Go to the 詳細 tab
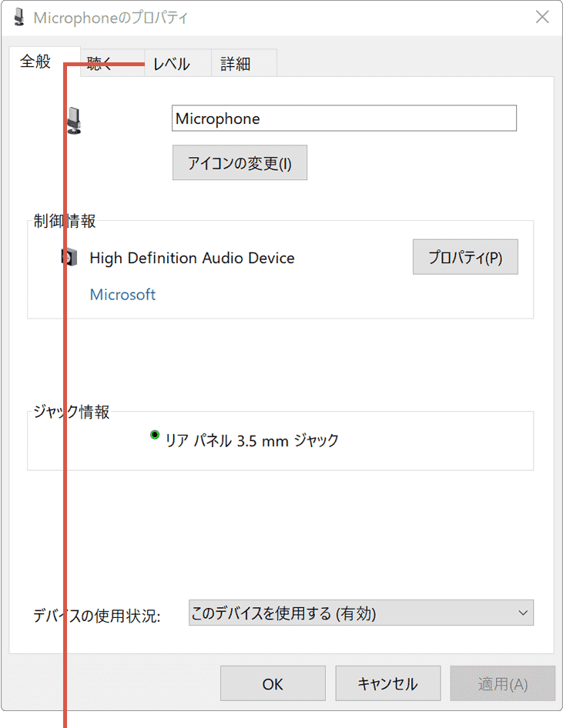Screen dimensions: 563x728 236,65
